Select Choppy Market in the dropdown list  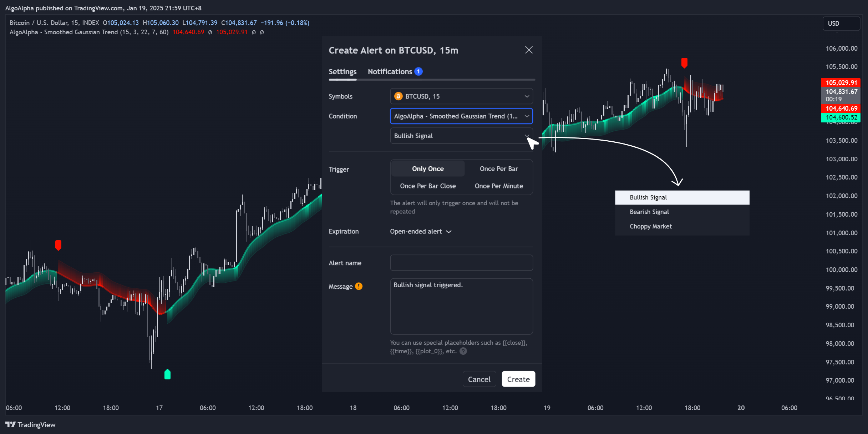(x=682, y=227)
